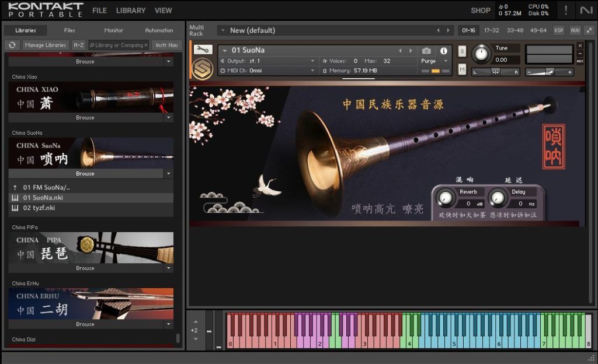Viewport: 598px width, 364px height.
Task: Expand the China PiPa Browse options arrow
Action: click(x=169, y=268)
